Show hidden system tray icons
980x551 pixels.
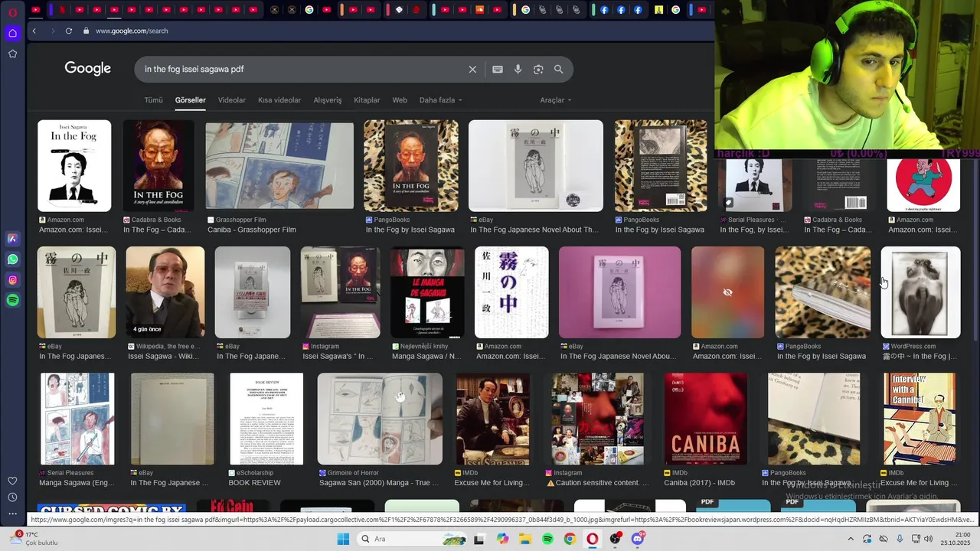851,539
